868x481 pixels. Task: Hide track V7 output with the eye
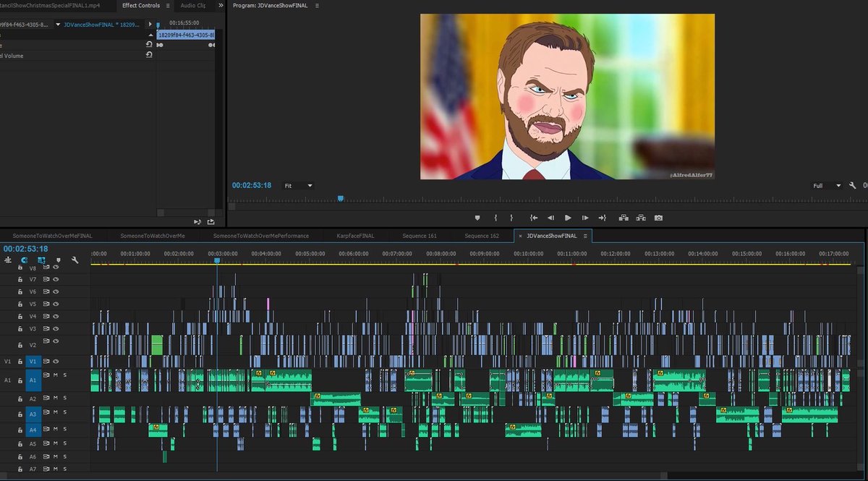point(56,279)
